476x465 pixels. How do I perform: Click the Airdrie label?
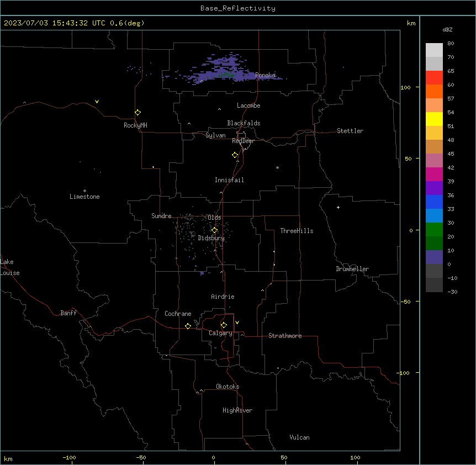pyautogui.click(x=223, y=297)
